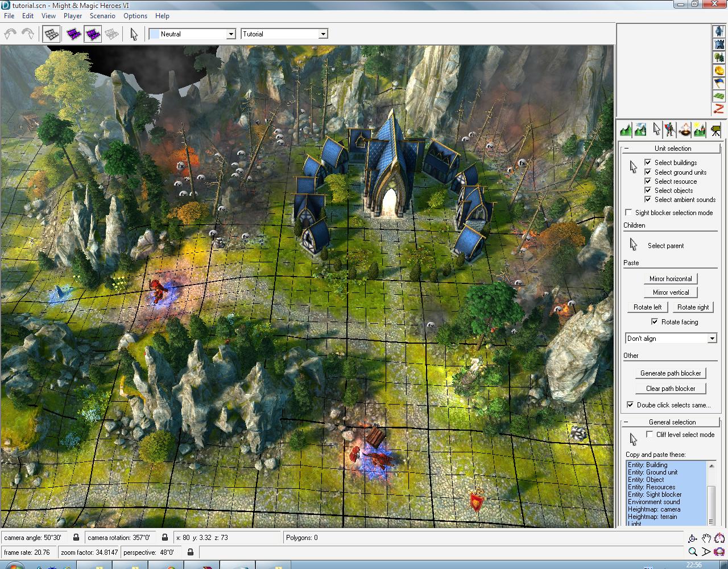The width and height of the screenshot is (728, 569).
Task: Open the Tutorial scenario dropdown
Action: (284, 34)
